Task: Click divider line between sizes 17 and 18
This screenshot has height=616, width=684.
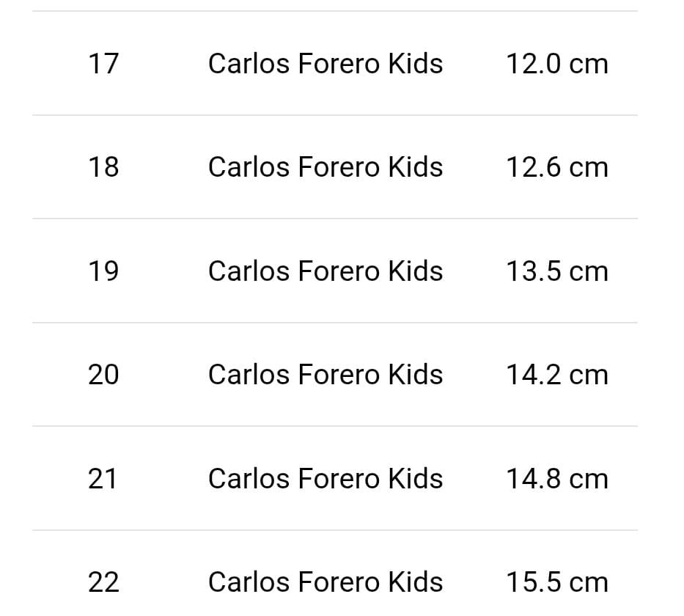Action: (334, 115)
